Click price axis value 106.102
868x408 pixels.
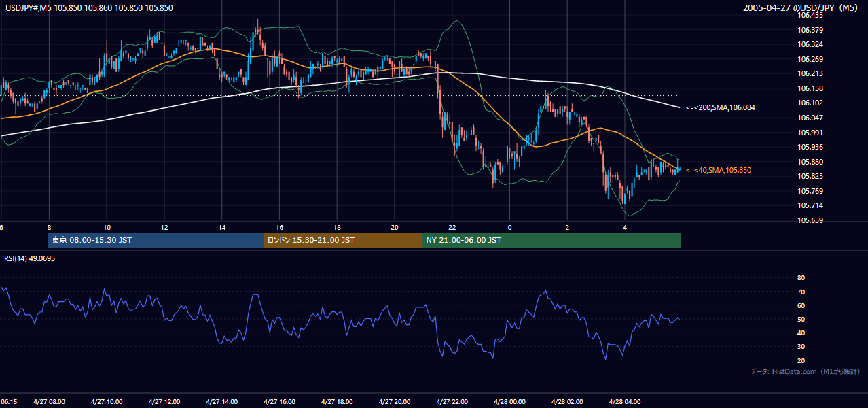(x=810, y=103)
